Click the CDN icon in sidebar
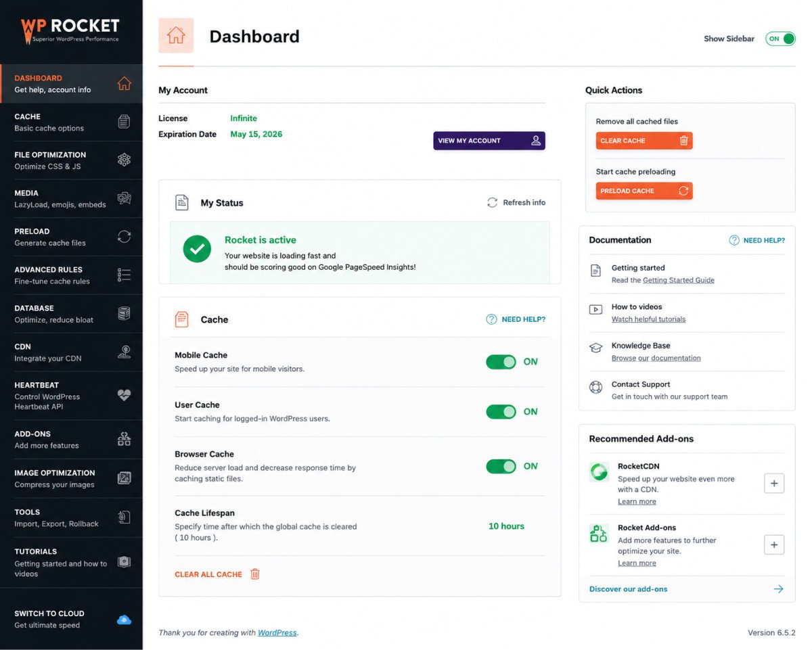The width and height of the screenshot is (812, 650). tap(124, 352)
